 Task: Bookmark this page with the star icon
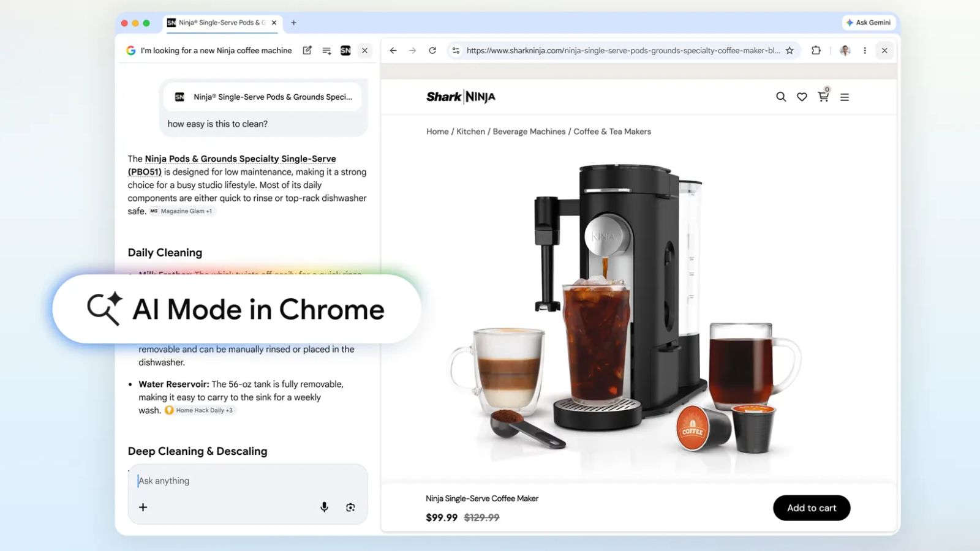791,51
